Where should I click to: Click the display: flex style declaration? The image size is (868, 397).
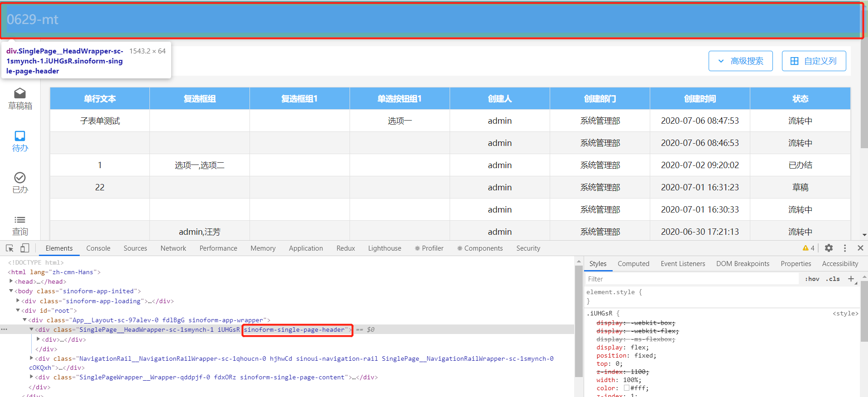pyautogui.click(x=623, y=347)
